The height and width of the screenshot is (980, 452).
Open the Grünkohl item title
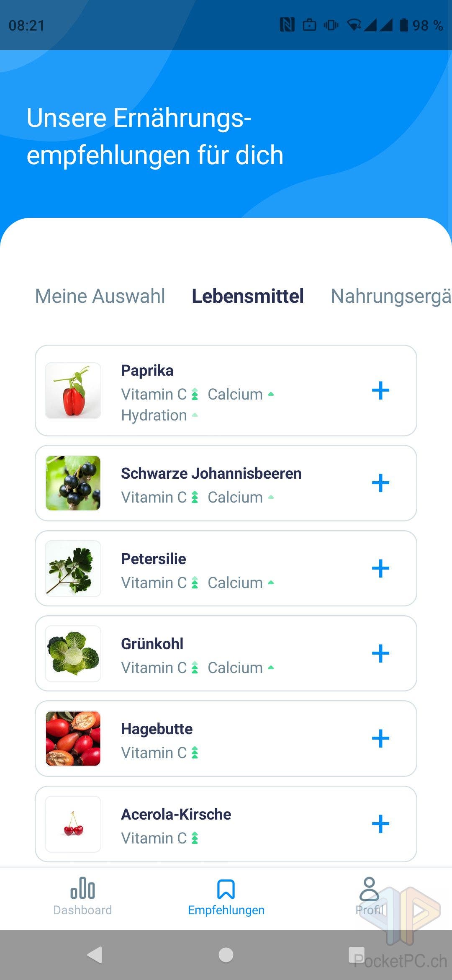click(x=152, y=644)
